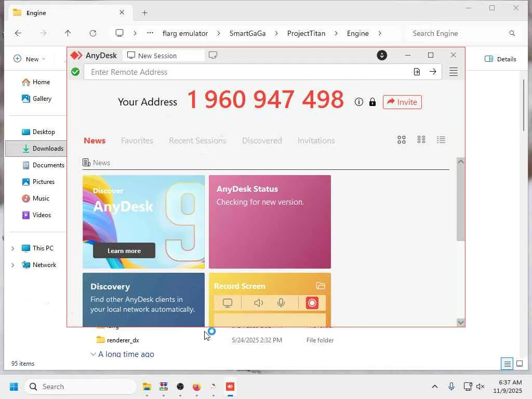
Task: Toggle microphone in Record Screen
Action: coord(281,303)
